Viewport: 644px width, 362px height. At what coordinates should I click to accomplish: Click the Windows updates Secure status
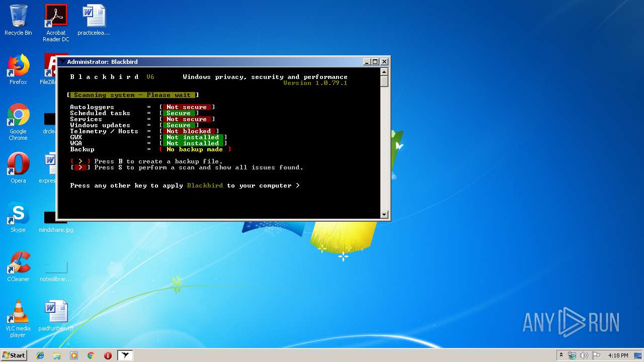[179, 125]
